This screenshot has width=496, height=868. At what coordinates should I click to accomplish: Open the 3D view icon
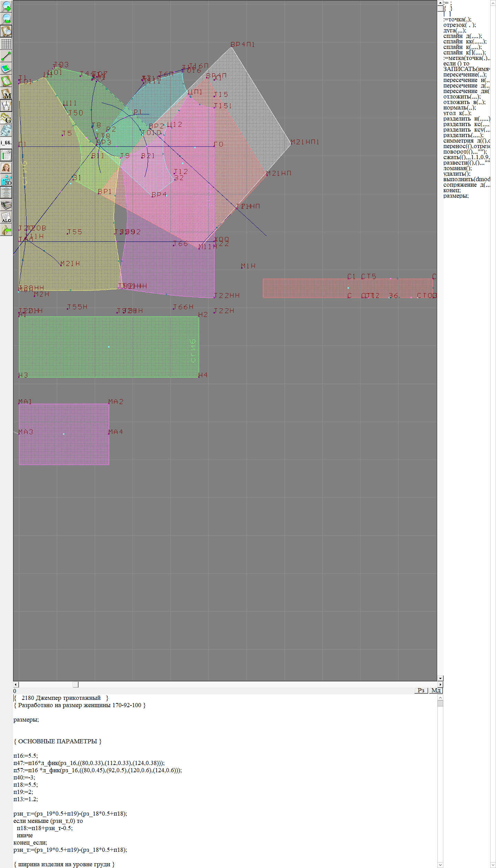[x=6, y=180]
